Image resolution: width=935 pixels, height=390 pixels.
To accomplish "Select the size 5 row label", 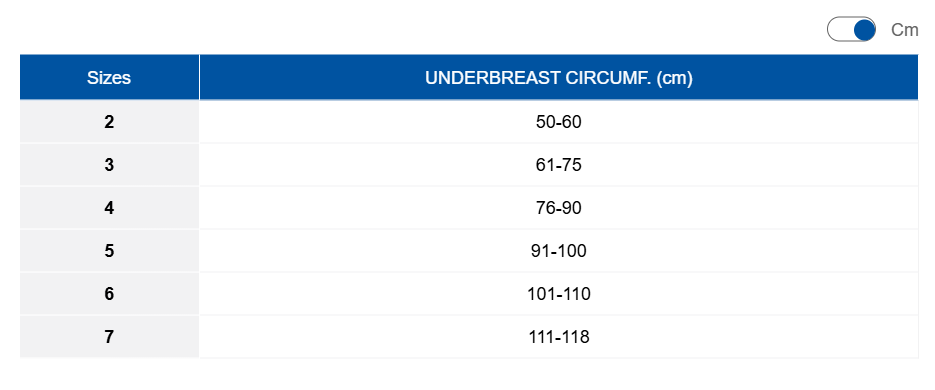I will (x=109, y=250).
